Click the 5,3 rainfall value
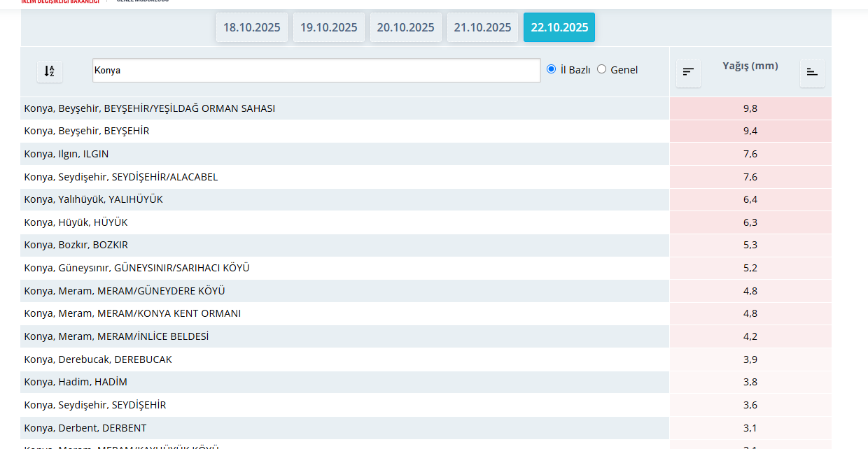The height and width of the screenshot is (449, 868). (x=750, y=245)
